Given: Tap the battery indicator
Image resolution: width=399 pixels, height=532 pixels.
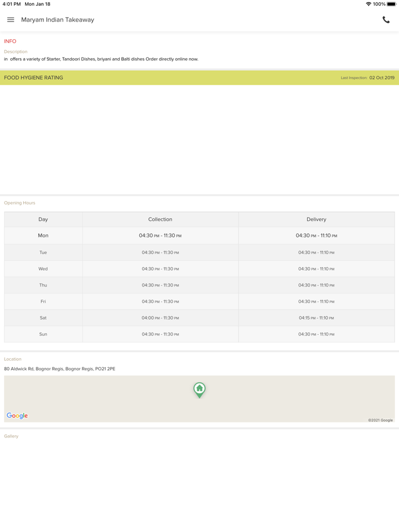Looking at the screenshot, I should tap(392, 4).
